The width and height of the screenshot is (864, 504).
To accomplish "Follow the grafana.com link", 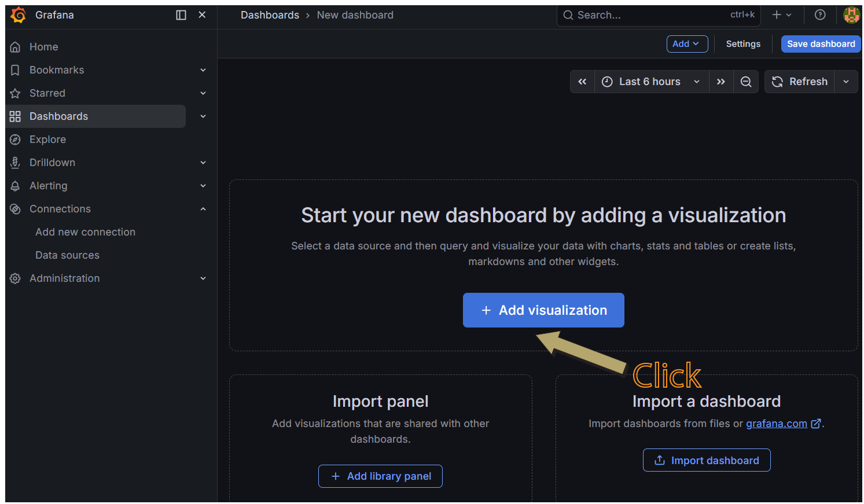I will [776, 424].
